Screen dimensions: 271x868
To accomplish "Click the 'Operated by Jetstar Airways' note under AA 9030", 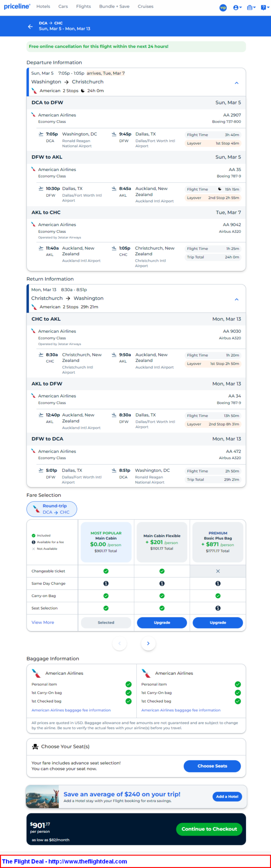I will point(59,344).
